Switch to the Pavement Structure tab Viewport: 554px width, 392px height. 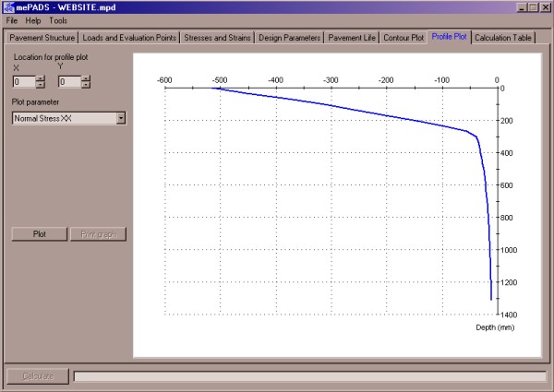pyautogui.click(x=42, y=38)
